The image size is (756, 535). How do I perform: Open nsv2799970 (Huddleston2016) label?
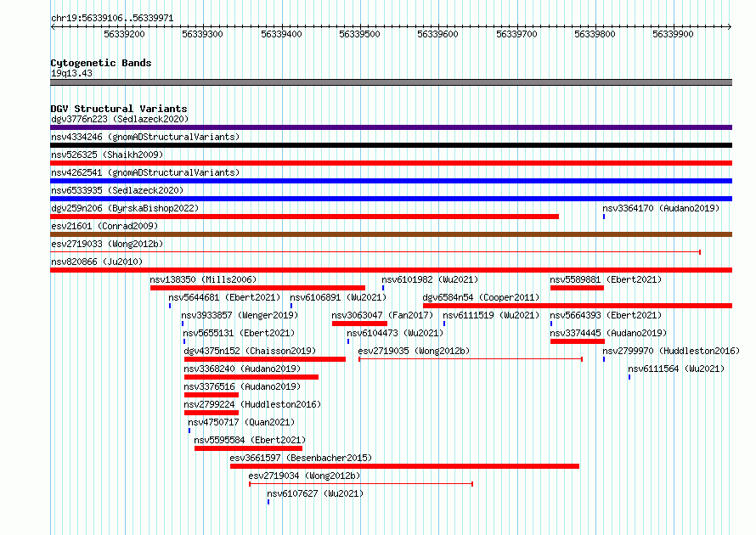[671, 351]
